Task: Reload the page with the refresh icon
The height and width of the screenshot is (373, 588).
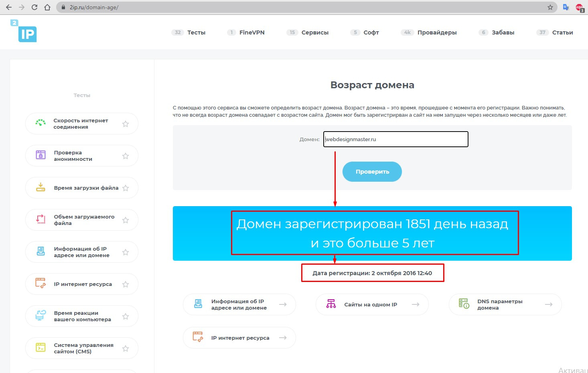Action: click(x=34, y=7)
